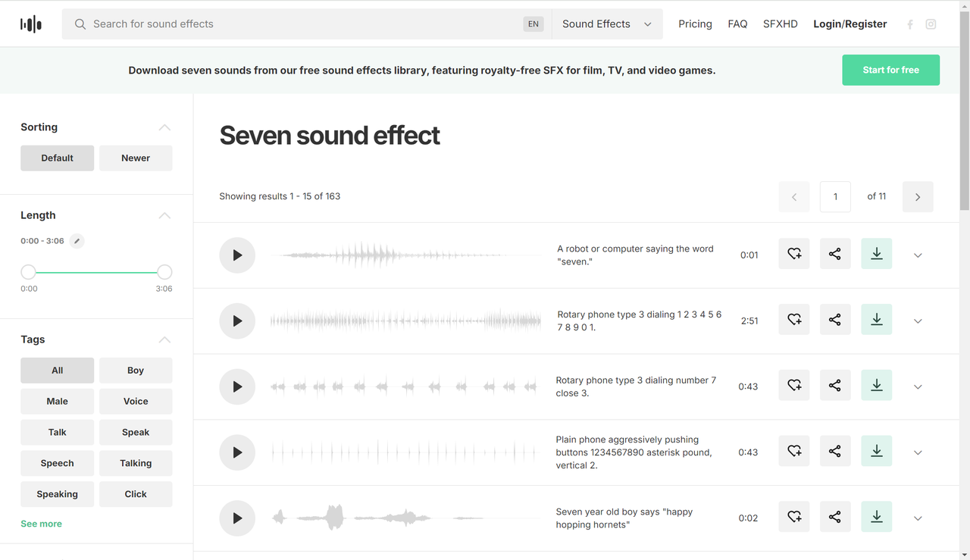Image resolution: width=970 pixels, height=560 pixels.
Task: Open the FAQ page
Action: 737,23
